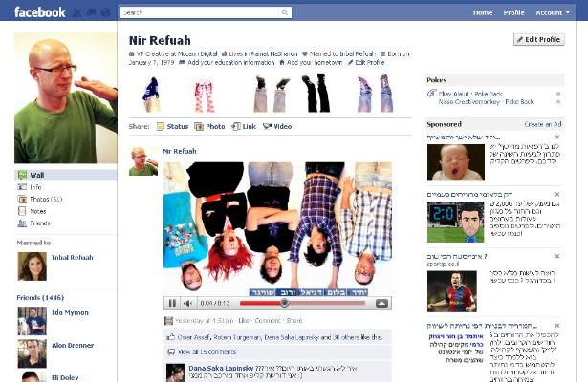
Task: Open the yawning baby ad image
Action: click(x=456, y=162)
